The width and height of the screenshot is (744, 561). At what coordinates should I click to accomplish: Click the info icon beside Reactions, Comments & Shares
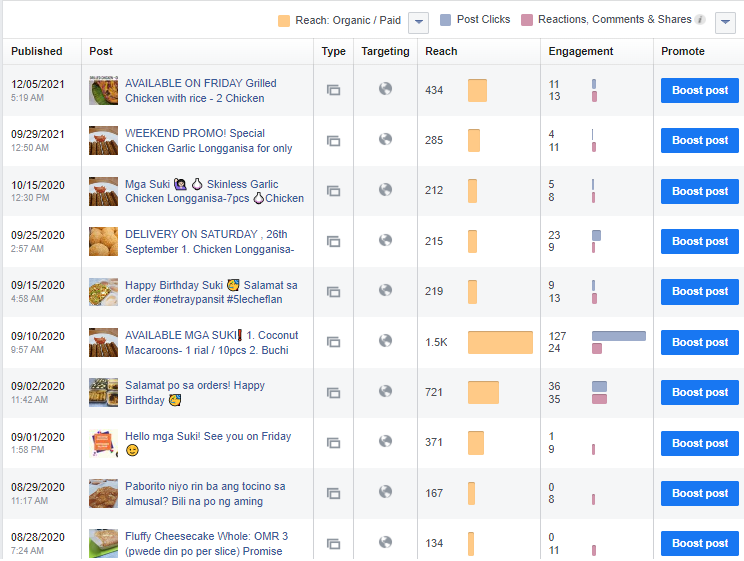[700, 20]
